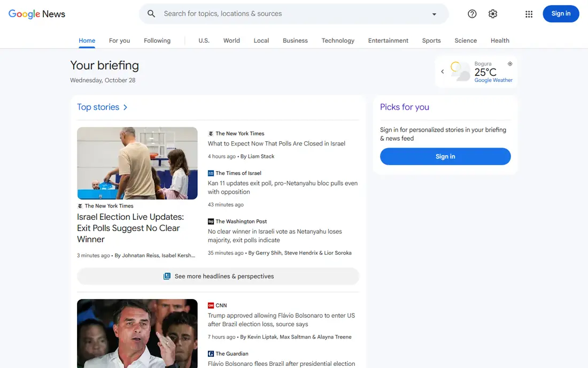Click the Wednesday, October 28 date text
Image resolution: width=588 pixels, height=368 pixels.
click(103, 80)
